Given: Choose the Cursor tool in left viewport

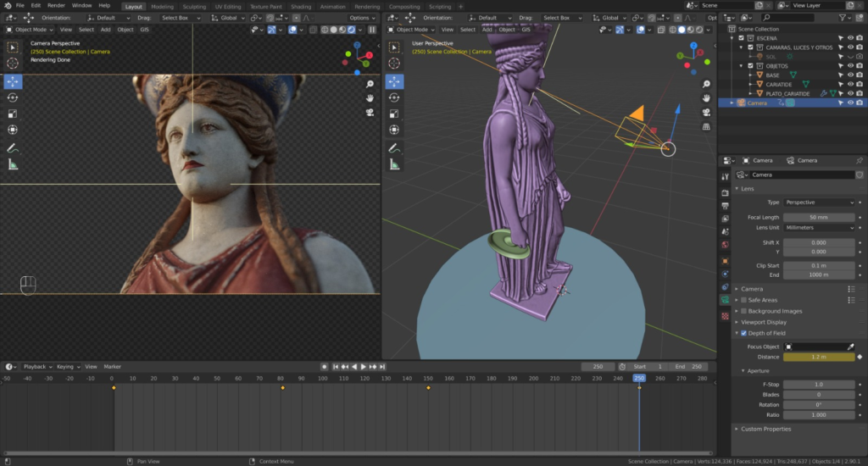Looking at the screenshot, I should point(13,64).
